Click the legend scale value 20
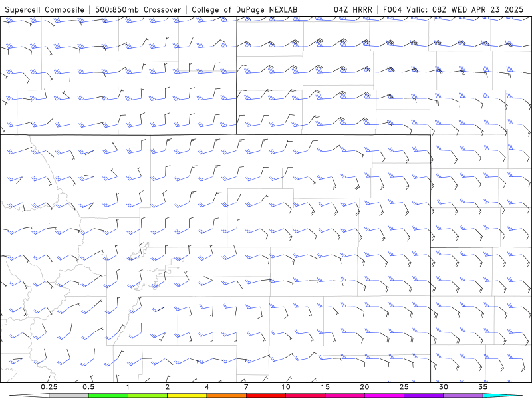Image resolution: width=532 pixels, height=399 pixels. pyautogui.click(x=364, y=387)
